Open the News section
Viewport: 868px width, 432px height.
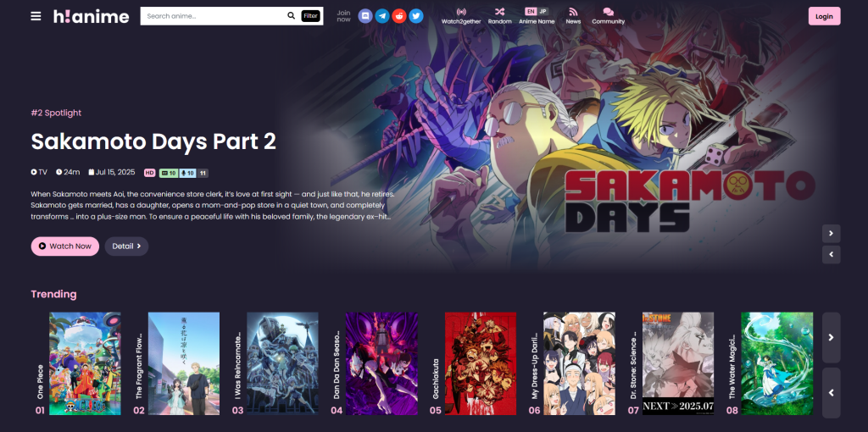coord(573,15)
